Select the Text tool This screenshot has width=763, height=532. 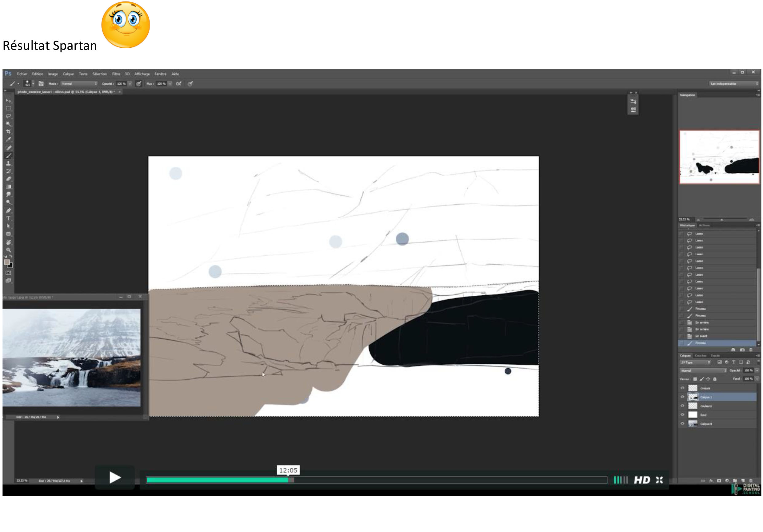tap(8, 218)
